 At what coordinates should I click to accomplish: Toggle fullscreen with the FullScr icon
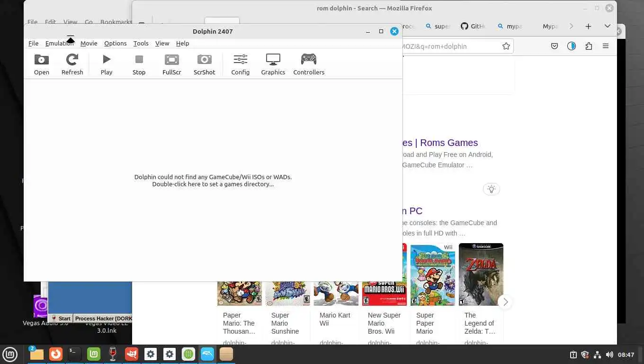click(x=171, y=64)
